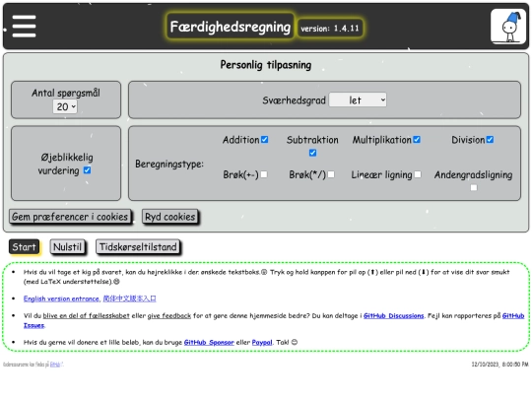Enable the Brøk(+-) checkbox

click(x=264, y=174)
